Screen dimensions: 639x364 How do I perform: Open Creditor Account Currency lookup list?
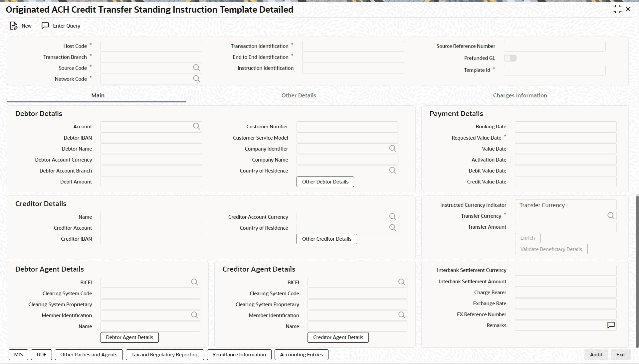tap(392, 217)
